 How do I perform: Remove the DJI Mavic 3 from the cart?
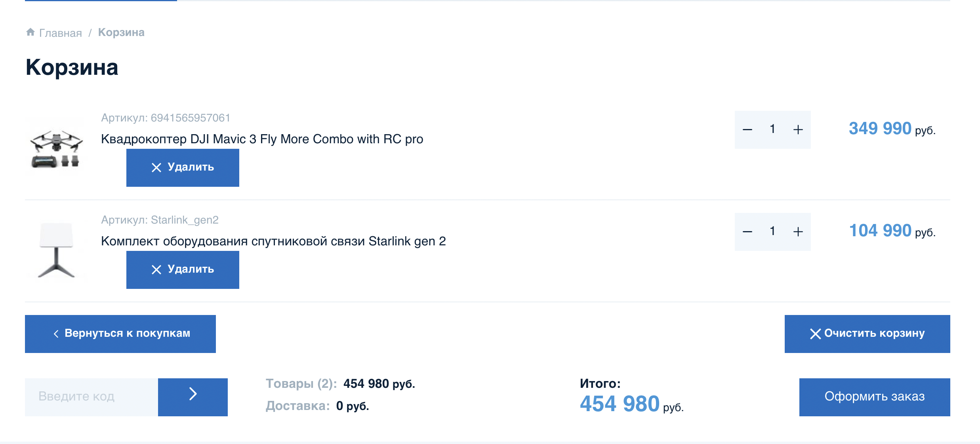(183, 167)
